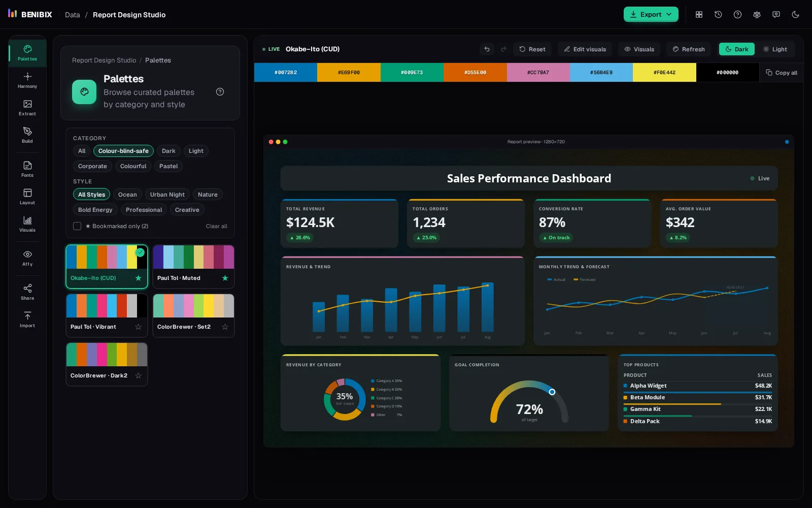Select the Build tool in sidebar
Image resolution: width=812 pixels, height=508 pixels.
click(27, 135)
